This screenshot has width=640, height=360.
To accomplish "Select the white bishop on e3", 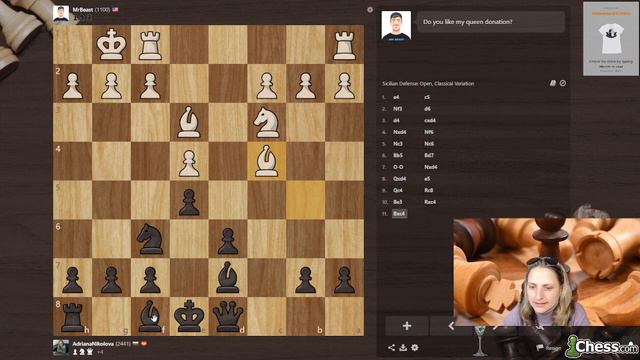I will point(189,122).
